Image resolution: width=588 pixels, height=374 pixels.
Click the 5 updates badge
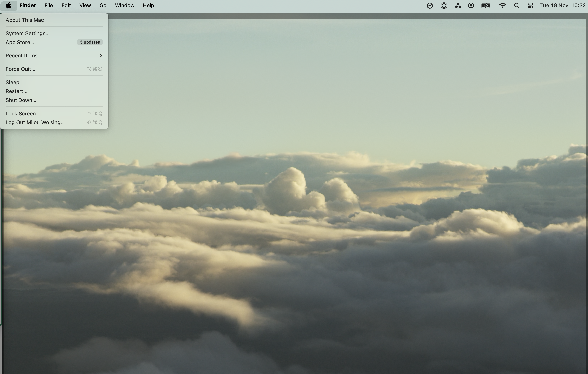click(x=90, y=42)
